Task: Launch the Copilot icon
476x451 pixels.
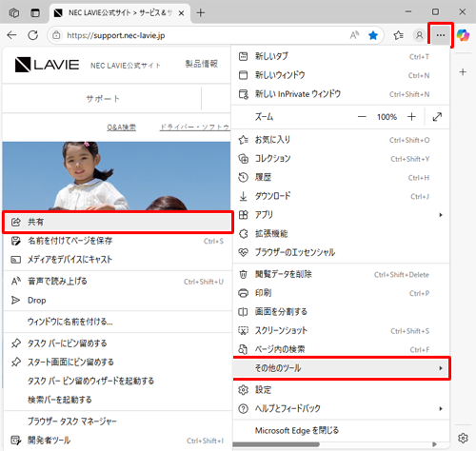Action: click(463, 35)
